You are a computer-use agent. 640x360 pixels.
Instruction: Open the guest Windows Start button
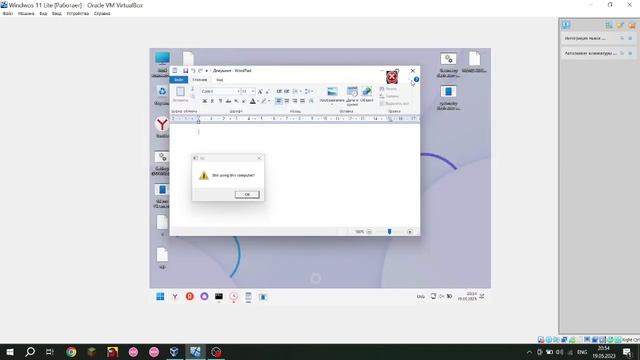pyautogui.click(x=160, y=297)
